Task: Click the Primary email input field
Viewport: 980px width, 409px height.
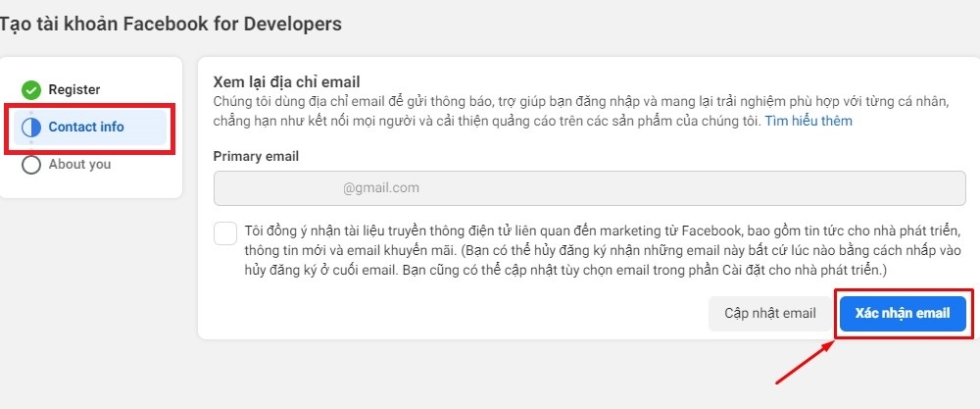Action: click(x=589, y=187)
